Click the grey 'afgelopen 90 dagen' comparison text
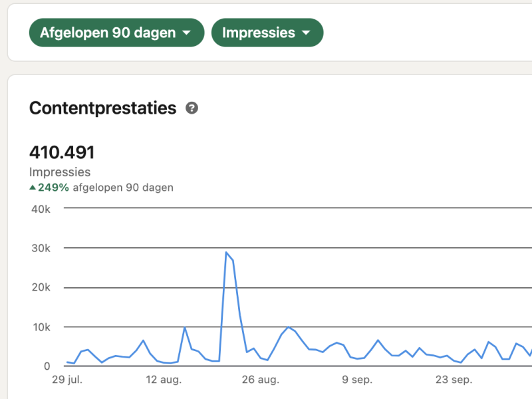The width and height of the screenshot is (532, 399). pos(123,188)
